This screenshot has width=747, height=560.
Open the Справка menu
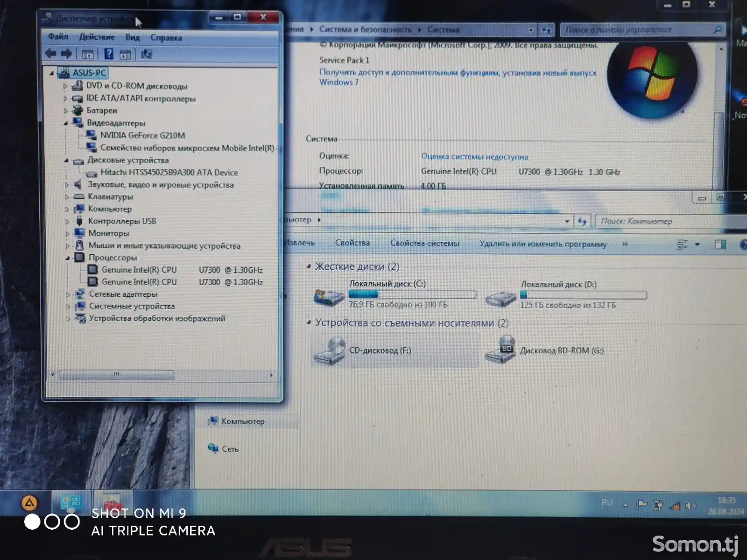(x=166, y=38)
